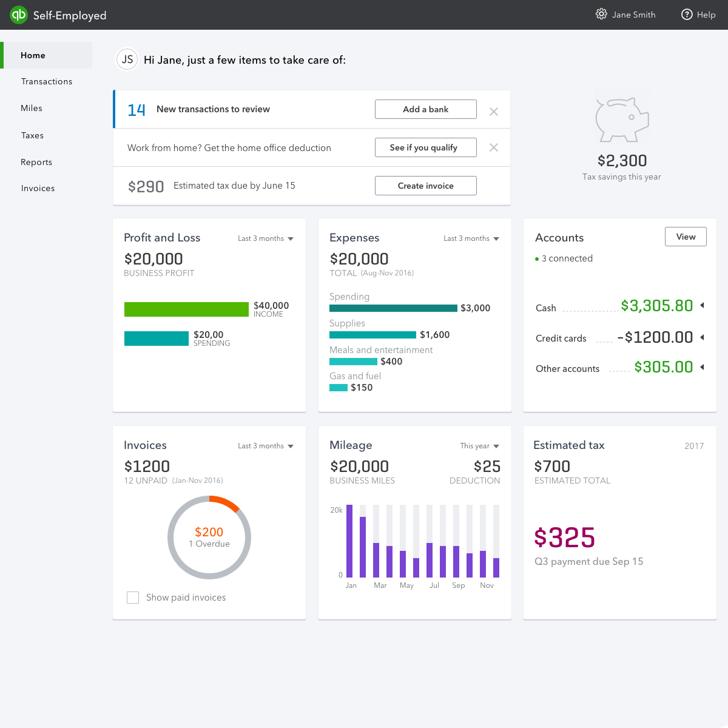Open Mileage This year dropdown
The height and width of the screenshot is (728, 728).
[480, 446]
